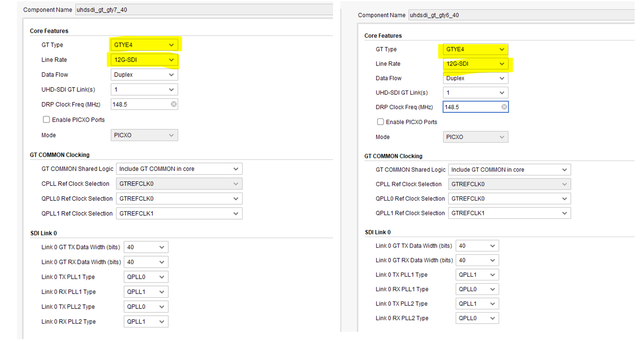
Task: Enable PICXO Ports checkbox in right panel
Action: click(381, 122)
